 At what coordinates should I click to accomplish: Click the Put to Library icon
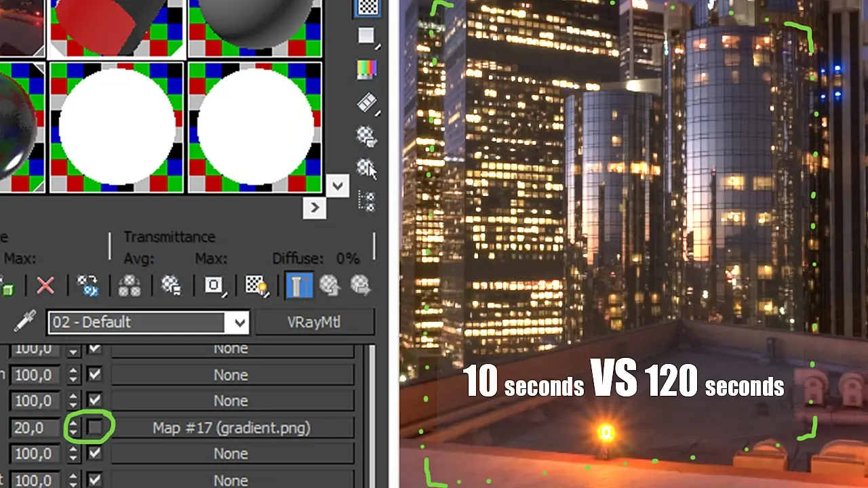coord(172,285)
